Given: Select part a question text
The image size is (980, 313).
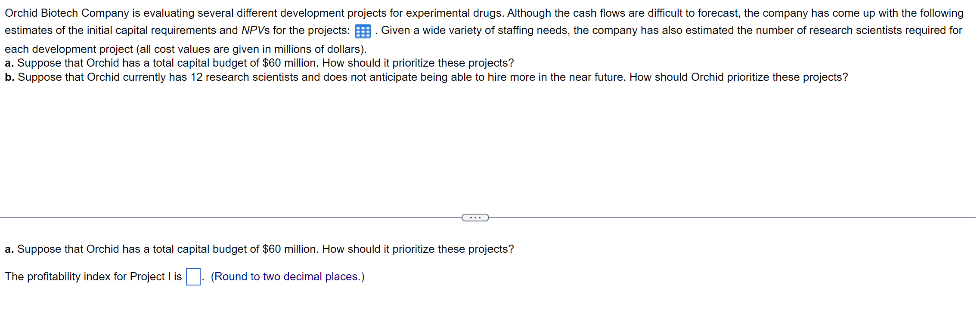Looking at the screenshot, I should click(258, 249).
